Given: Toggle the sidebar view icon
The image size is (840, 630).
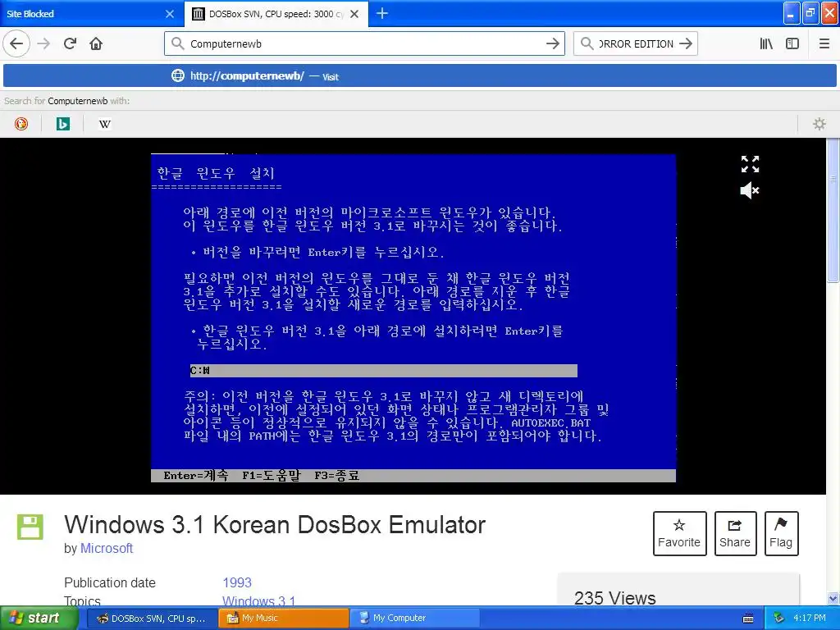Looking at the screenshot, I should [792, 43].
